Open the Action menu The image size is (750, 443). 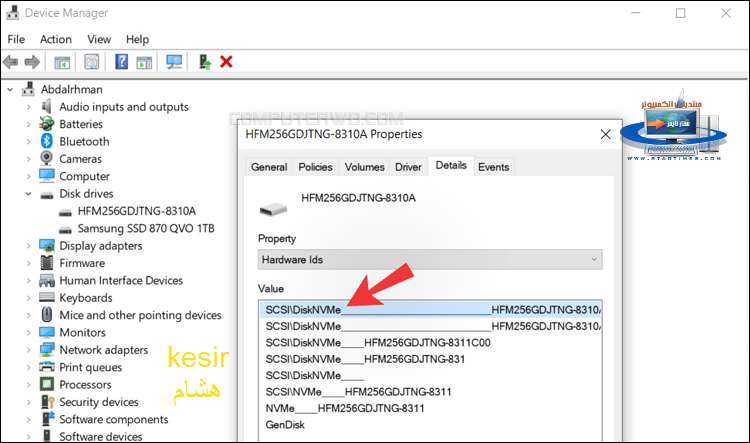point(55,39)
